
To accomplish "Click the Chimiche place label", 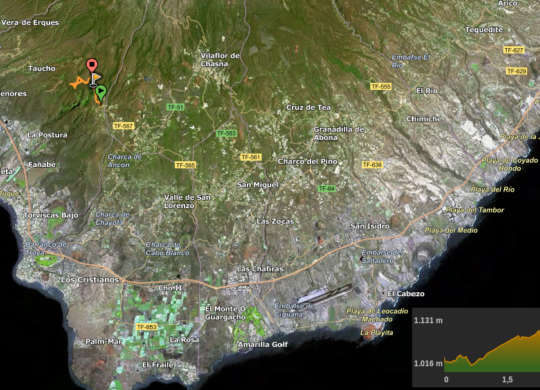I will 424,119.
